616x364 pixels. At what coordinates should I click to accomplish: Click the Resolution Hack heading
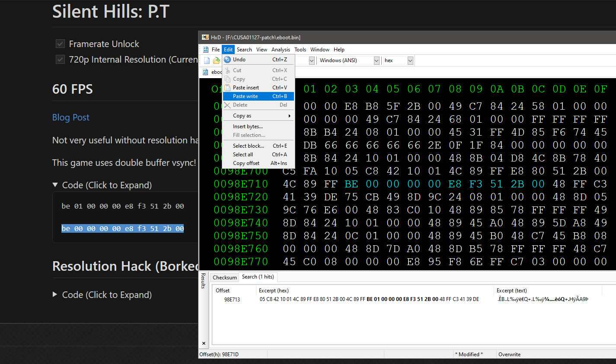[125, 266]
